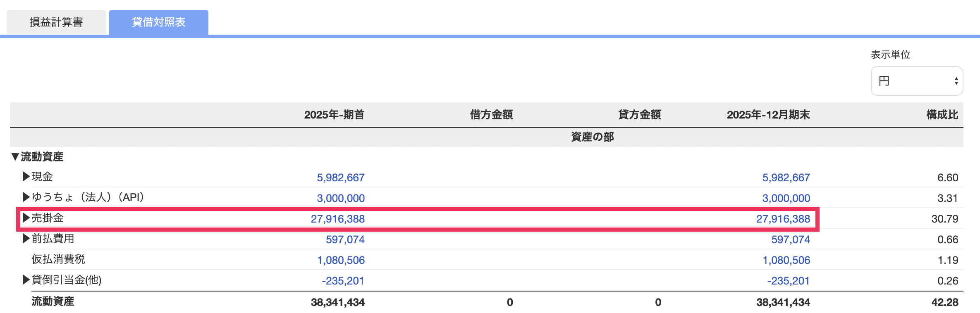Open ゆうちょ December closing balance 3,000,000
The width and height of the screenshot is (980, 313).
(x=786, y=198)
